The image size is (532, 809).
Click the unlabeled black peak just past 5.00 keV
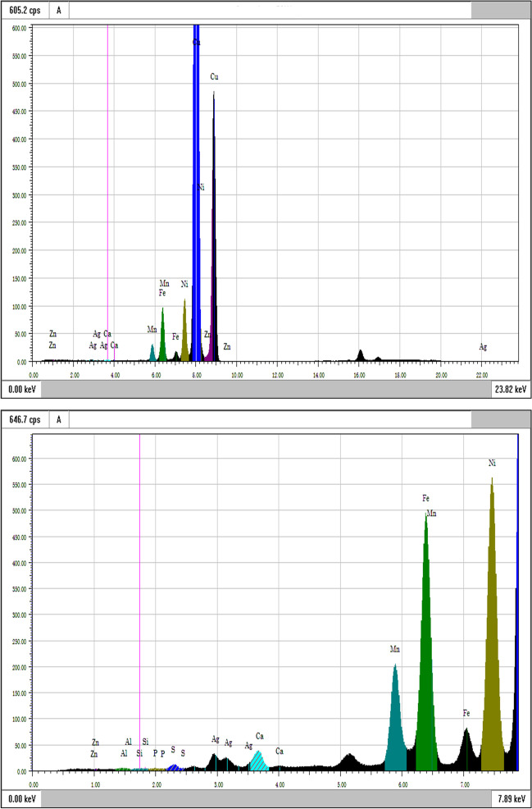click(x=349, y=764)
